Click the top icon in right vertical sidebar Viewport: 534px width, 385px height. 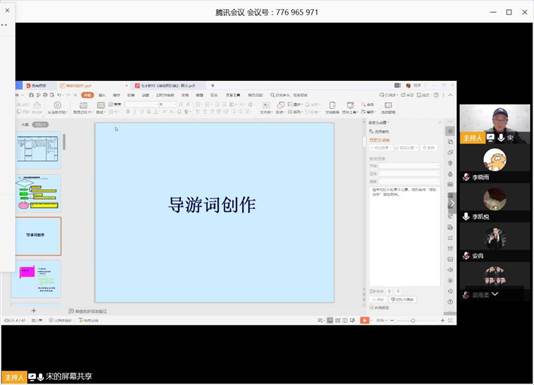450,130
